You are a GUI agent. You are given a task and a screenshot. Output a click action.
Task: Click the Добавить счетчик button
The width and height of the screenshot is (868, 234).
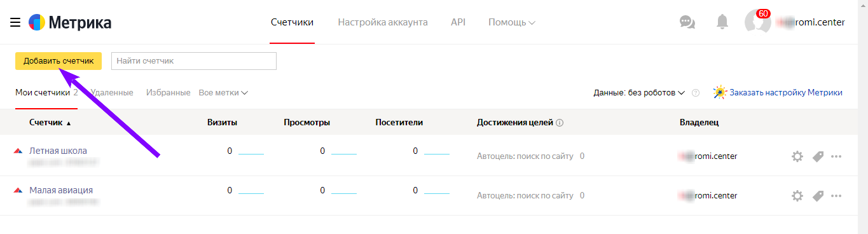59,61
